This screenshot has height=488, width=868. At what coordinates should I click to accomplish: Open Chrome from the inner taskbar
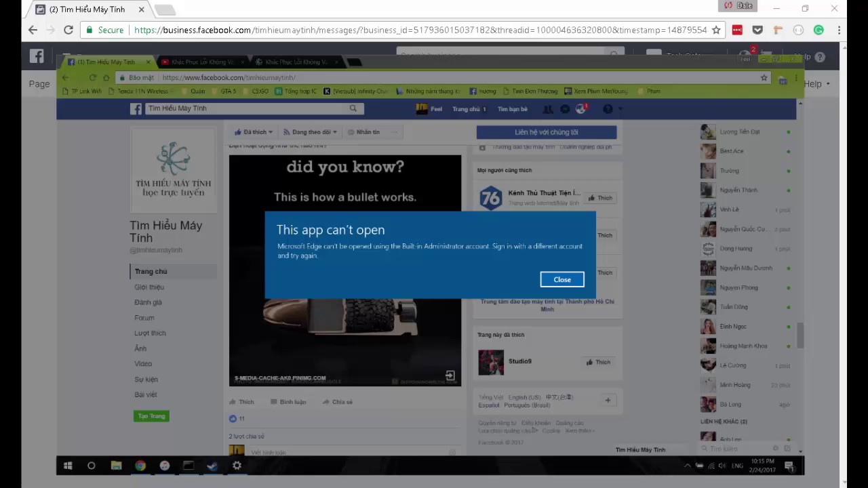pyautogui.click(x=140, y=466)
